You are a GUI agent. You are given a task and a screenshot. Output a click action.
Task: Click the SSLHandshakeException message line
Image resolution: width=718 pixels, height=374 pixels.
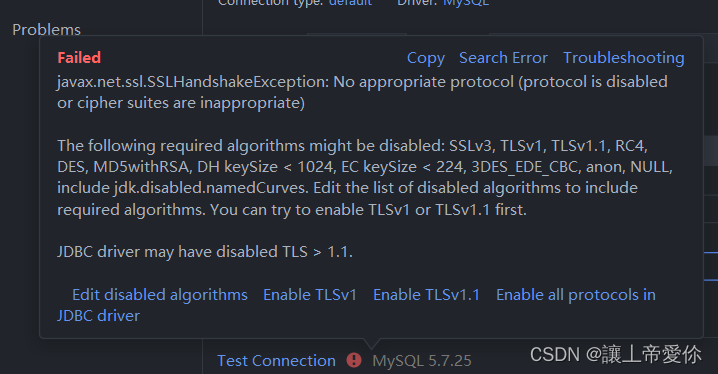pos(362,92)
